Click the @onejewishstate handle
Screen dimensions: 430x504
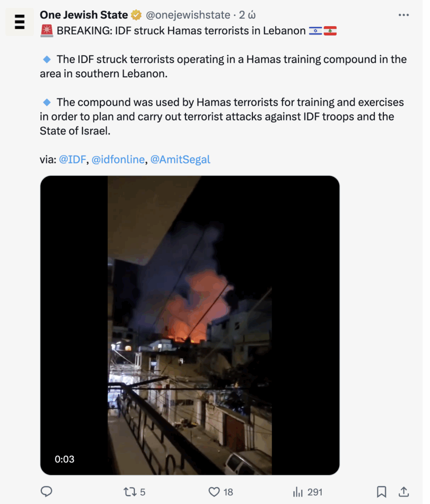188,15
